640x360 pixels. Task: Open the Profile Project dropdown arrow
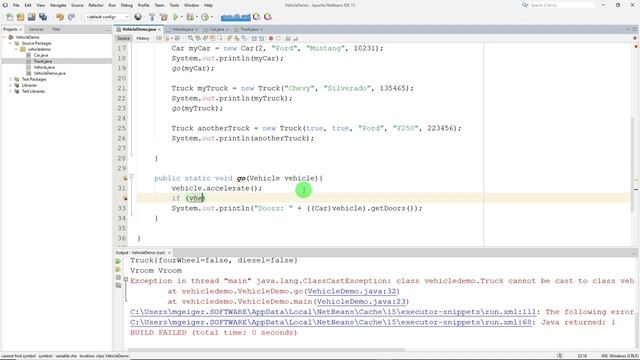(211, 17)
